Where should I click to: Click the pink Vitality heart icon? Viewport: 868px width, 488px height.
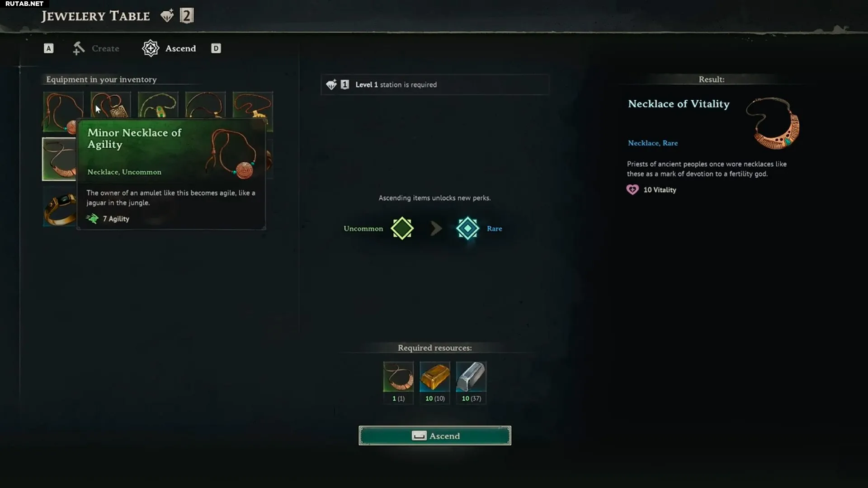pyautogui.click(x=632, y=190)
